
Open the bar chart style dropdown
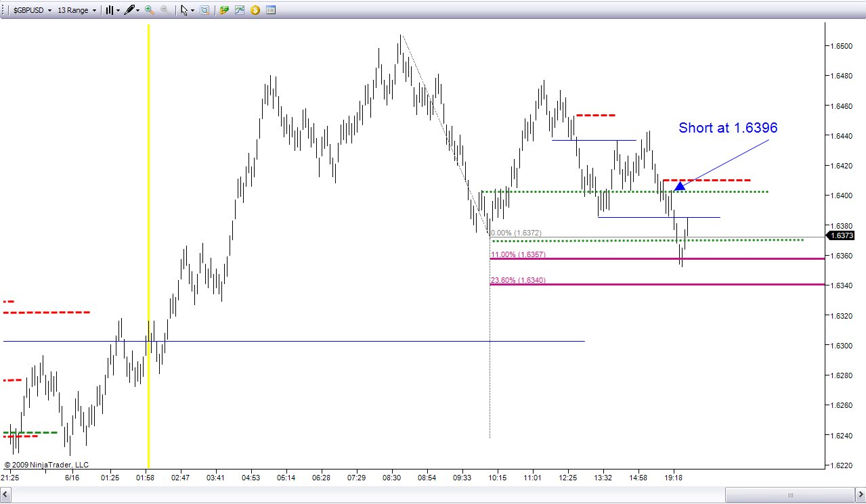(x=112, y=11)
